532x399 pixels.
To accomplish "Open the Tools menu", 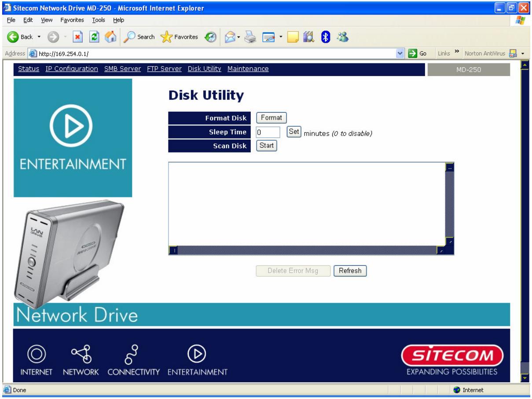I will tap(99, 20).
